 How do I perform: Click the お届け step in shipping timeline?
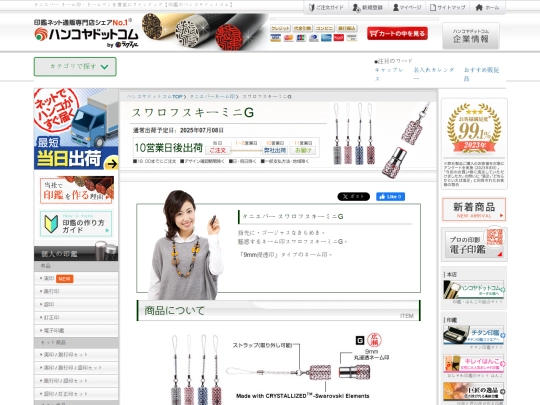[x=303, y=150]
